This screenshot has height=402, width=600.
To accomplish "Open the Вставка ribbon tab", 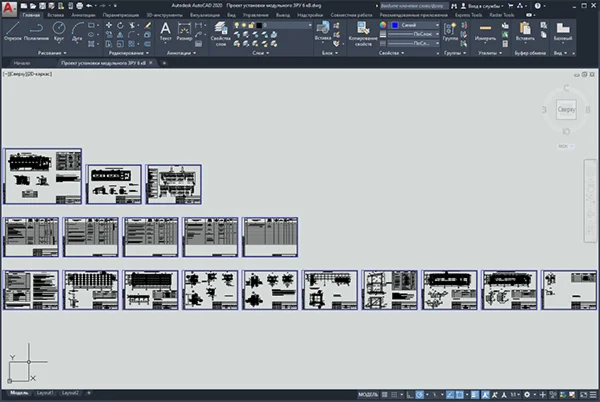I will point(55,15).
